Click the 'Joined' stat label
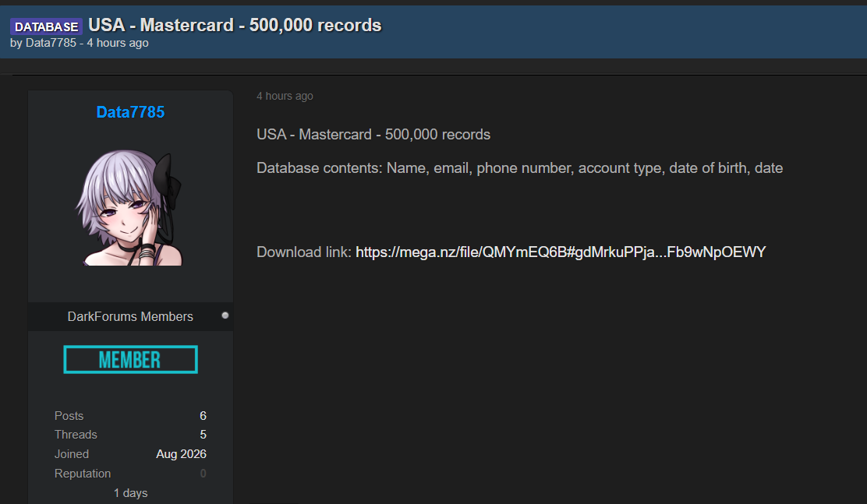867x504 pixels. [71, 454]
